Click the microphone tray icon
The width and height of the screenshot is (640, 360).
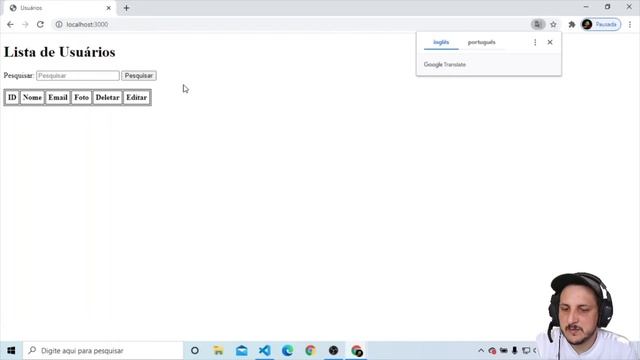pyautogui.click(x=515, y=351)
